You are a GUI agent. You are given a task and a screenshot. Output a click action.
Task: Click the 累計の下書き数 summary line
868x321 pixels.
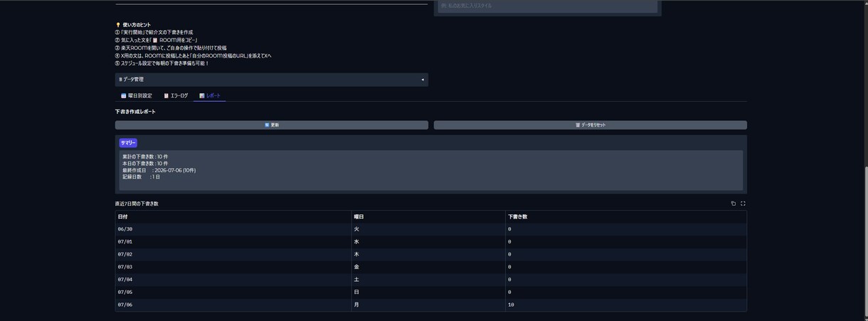tap(145, 157)
